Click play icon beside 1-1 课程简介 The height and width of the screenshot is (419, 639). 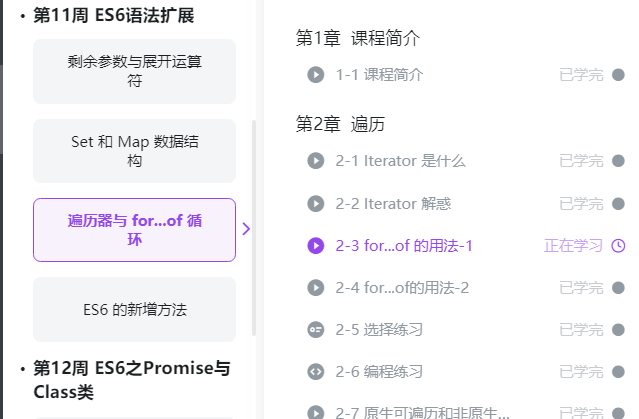316,74
